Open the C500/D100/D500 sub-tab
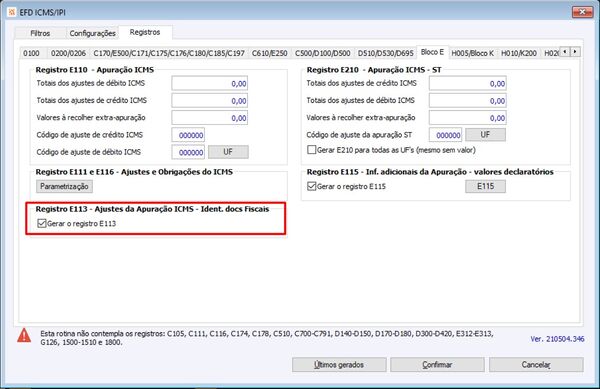Image resolution: width=600 pixels, height=389 pixels. [323, 53]
